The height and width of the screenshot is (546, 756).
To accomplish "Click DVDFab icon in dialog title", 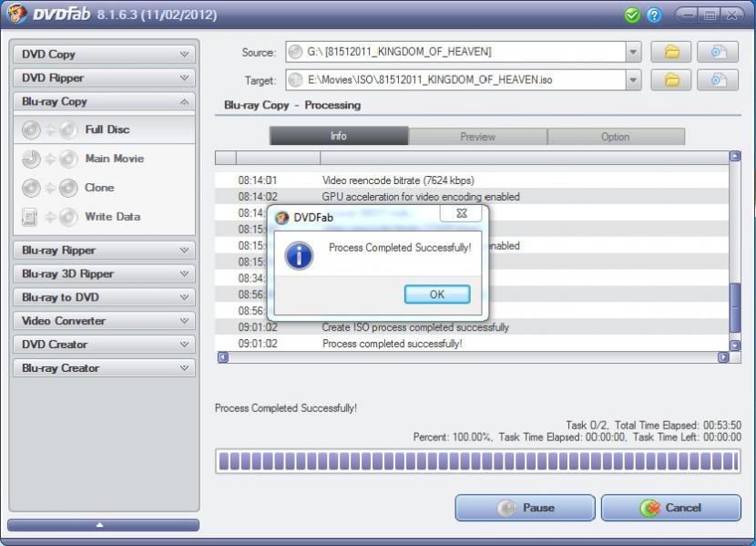I will click(282, 218).
